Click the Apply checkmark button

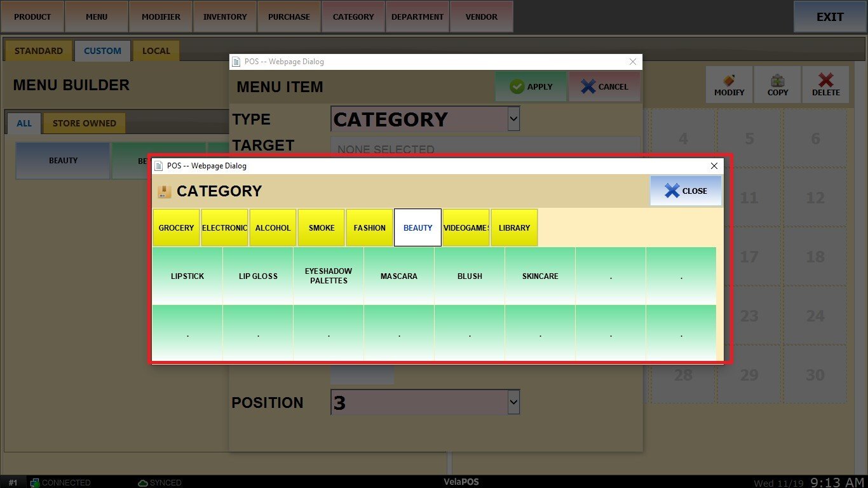tap(531, 86)
